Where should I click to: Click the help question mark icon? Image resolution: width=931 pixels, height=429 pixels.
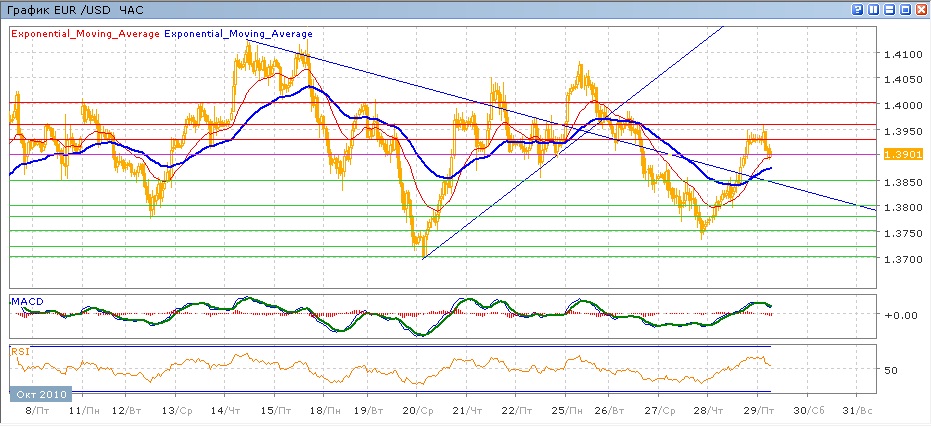(857, 9)
